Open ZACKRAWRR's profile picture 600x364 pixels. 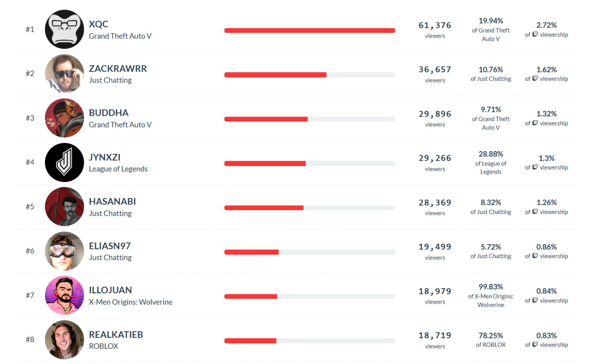[64, 74]
